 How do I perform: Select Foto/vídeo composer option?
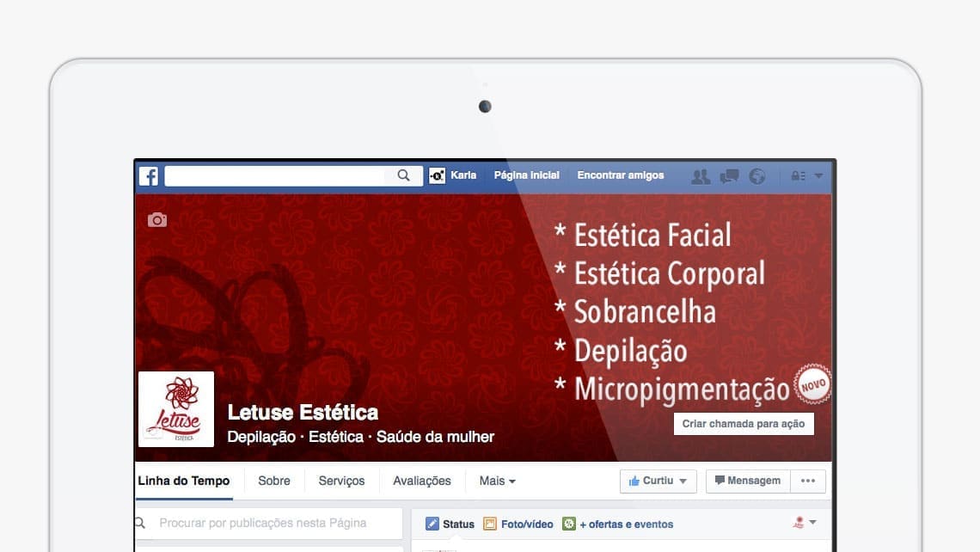[518, 524]
